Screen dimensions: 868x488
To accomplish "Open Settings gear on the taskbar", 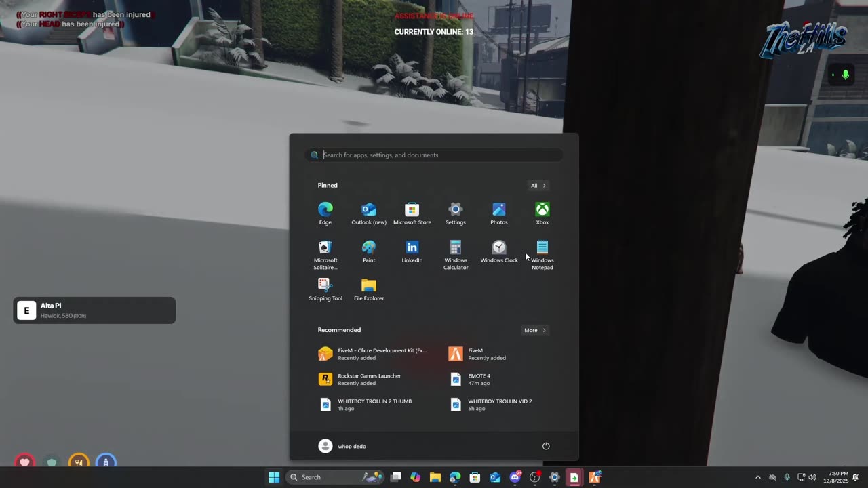I will pos(554,477).
